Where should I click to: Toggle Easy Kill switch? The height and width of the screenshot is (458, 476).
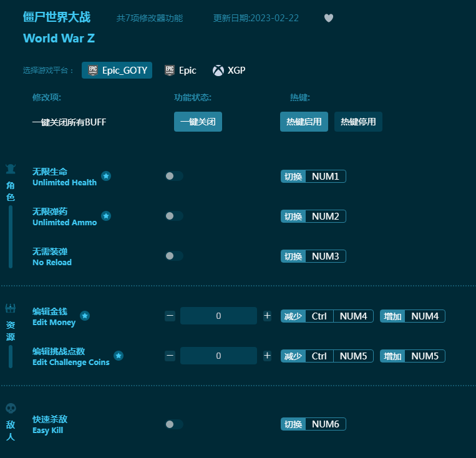point(174,424)
